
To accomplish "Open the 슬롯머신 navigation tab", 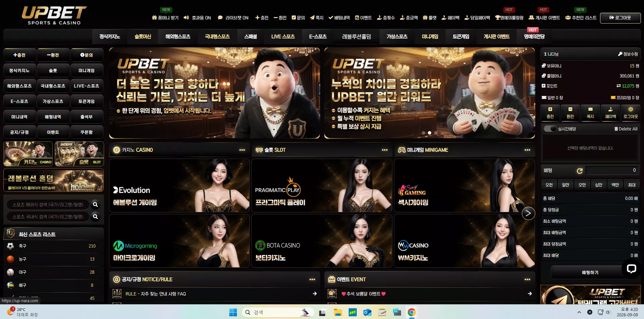I will [x=143, y=37].
